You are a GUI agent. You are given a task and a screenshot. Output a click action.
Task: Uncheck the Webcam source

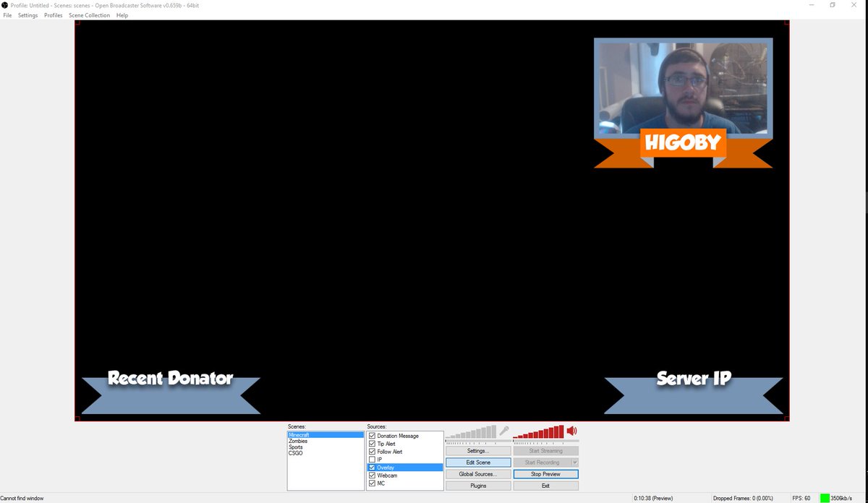click(372, 476)
